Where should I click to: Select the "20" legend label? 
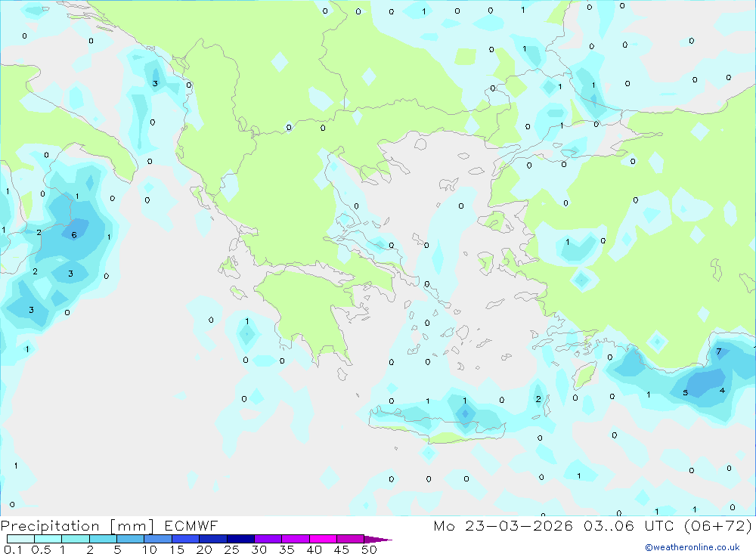(204, 549)
